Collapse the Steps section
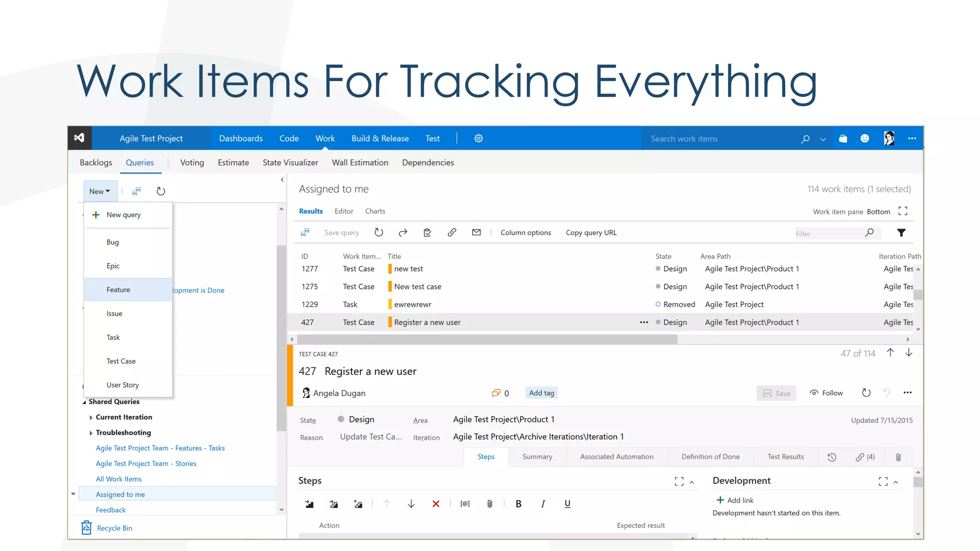This screenshot has height=551, width=980. click(692, 482)
